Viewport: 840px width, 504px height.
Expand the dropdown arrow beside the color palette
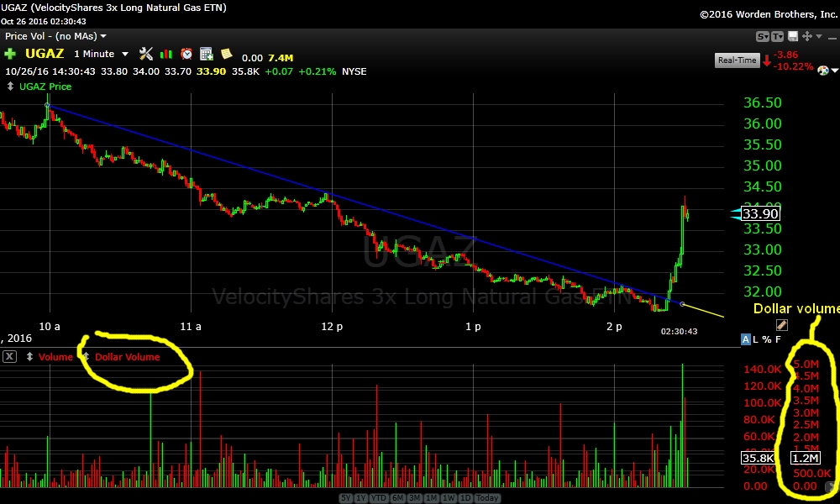click(x=835, y=71)
